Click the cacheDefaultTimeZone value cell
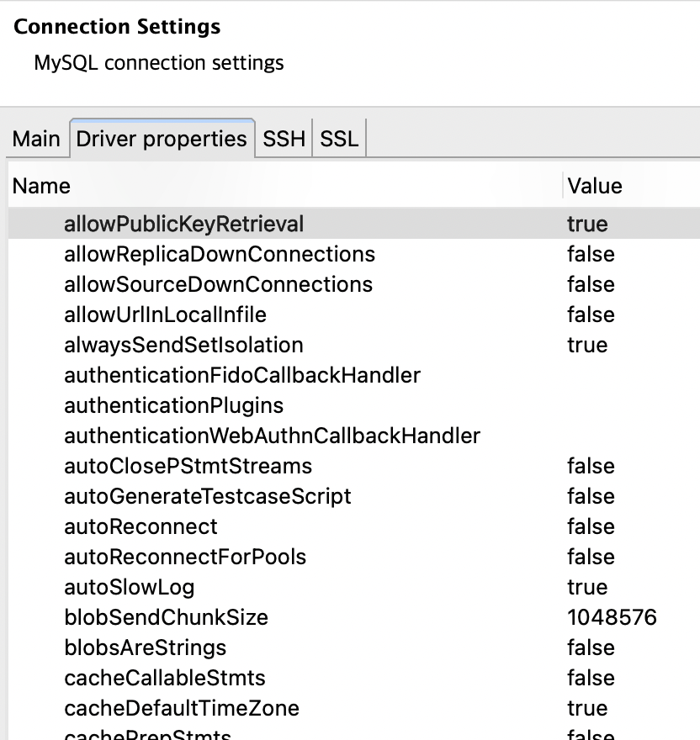 (x=587, y=708)
